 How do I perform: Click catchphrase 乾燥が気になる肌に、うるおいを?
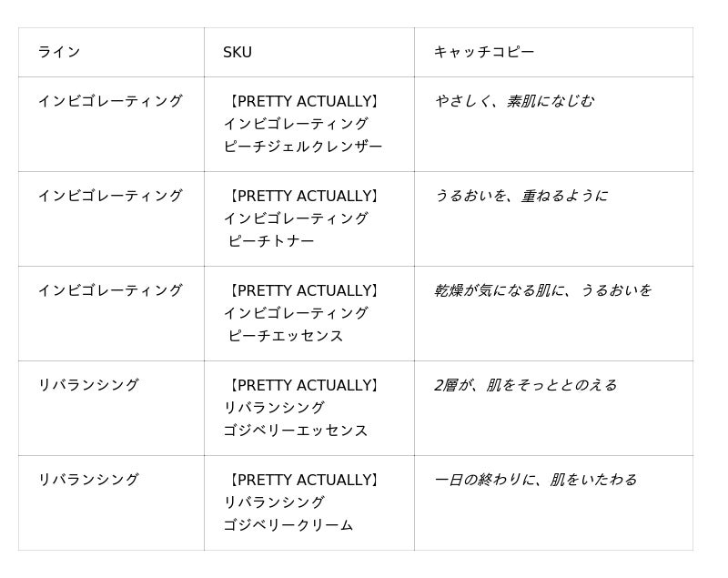pyautogui.click(x=543, y=290)
